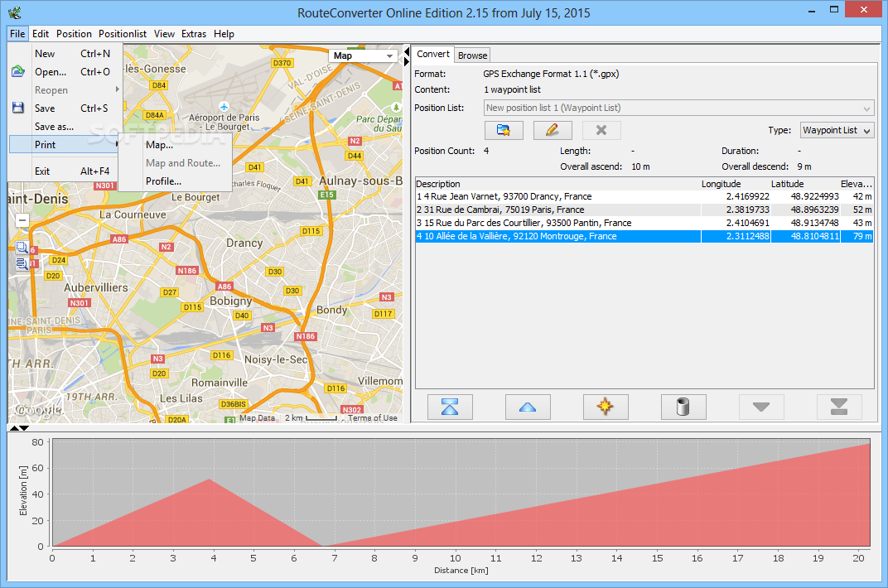Click elevation value 43 m

coord(862,223)
